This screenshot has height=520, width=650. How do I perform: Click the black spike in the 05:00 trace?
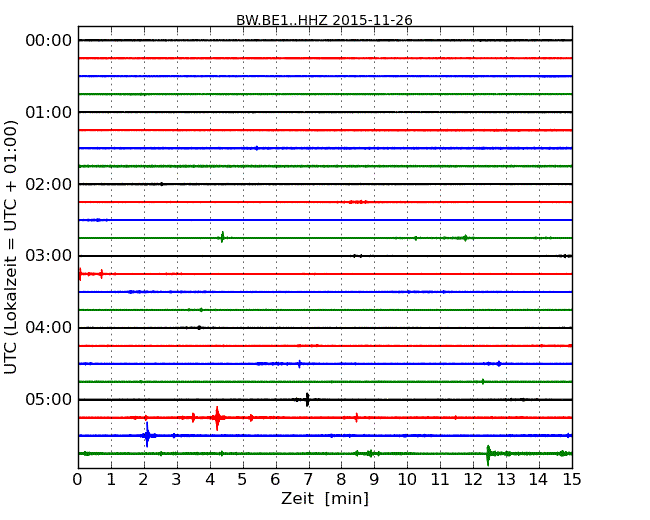(307, 400)
